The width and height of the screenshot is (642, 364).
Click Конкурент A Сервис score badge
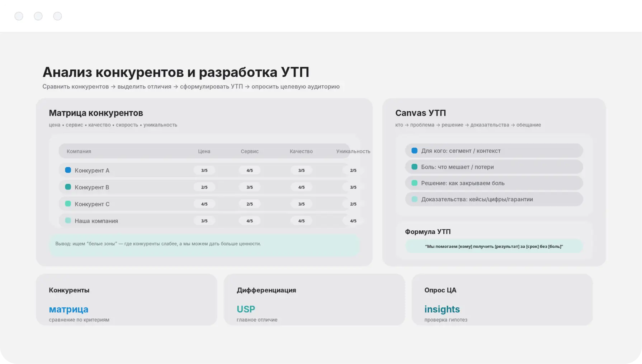point(250,171)
